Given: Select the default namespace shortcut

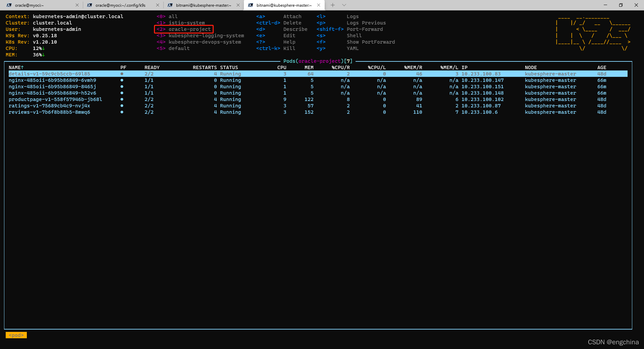Looking at the screenshot, I should [x=173, y=48].
